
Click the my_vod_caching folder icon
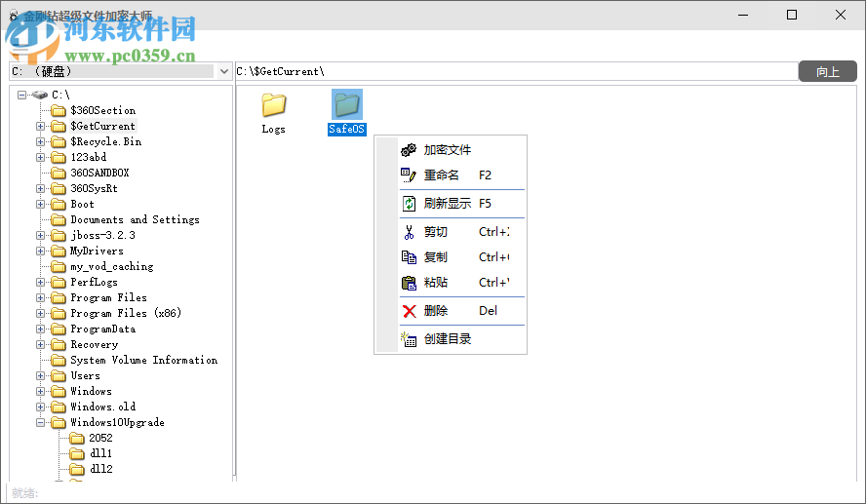coord(59,267)
